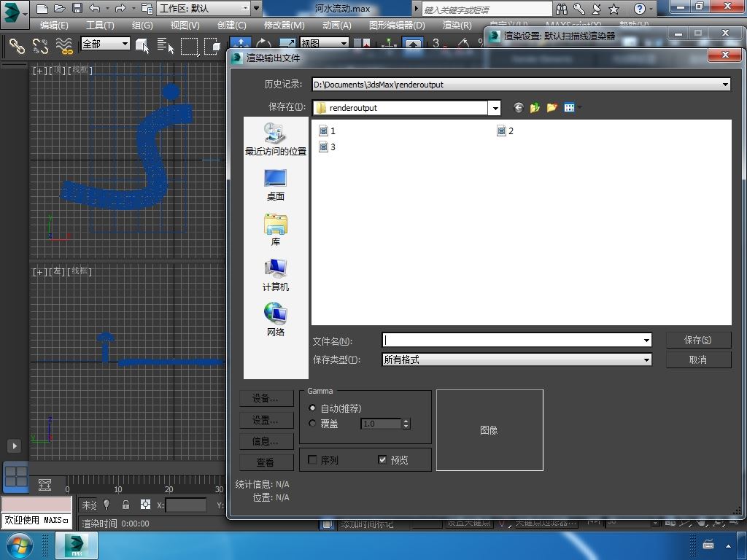Expand the File name (文件名) dropdown arrow
747x560 pixels.
tap(646, 340)
